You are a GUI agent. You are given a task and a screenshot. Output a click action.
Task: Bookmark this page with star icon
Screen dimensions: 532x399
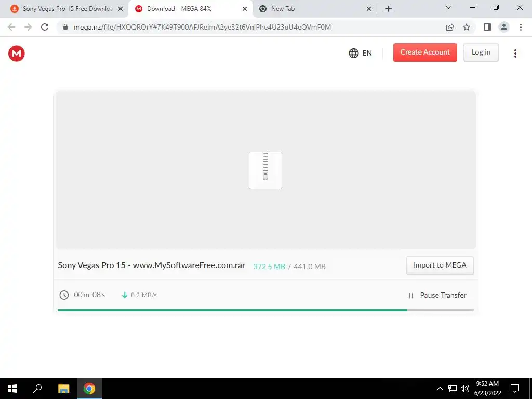click(467, 27)
